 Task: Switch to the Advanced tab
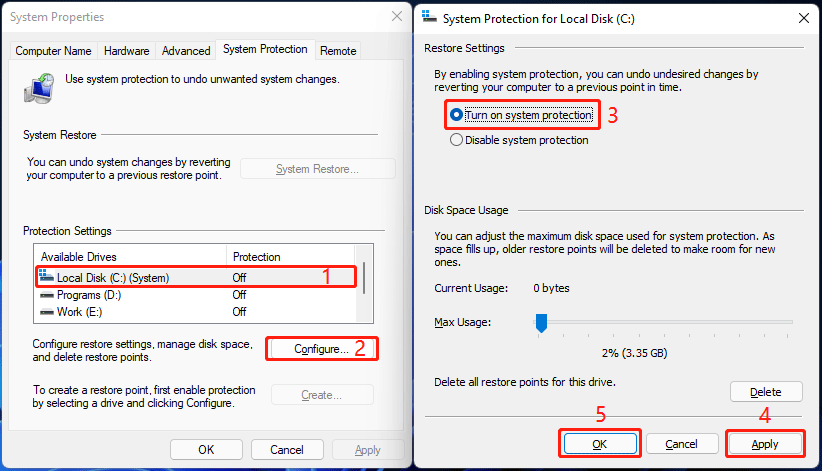click(x=186, y=51)
